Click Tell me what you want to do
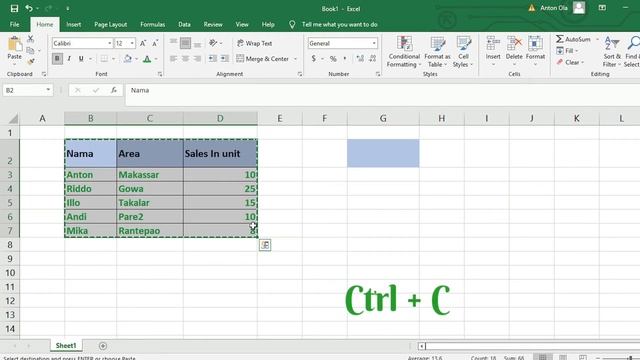Screen dimensions: 640x360 (340, 24)
